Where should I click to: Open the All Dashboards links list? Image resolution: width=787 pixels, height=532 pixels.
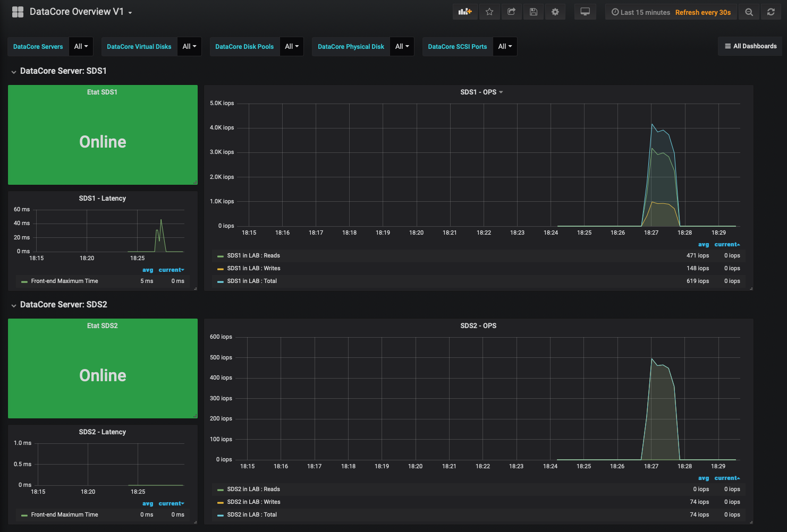click(750, 46)
